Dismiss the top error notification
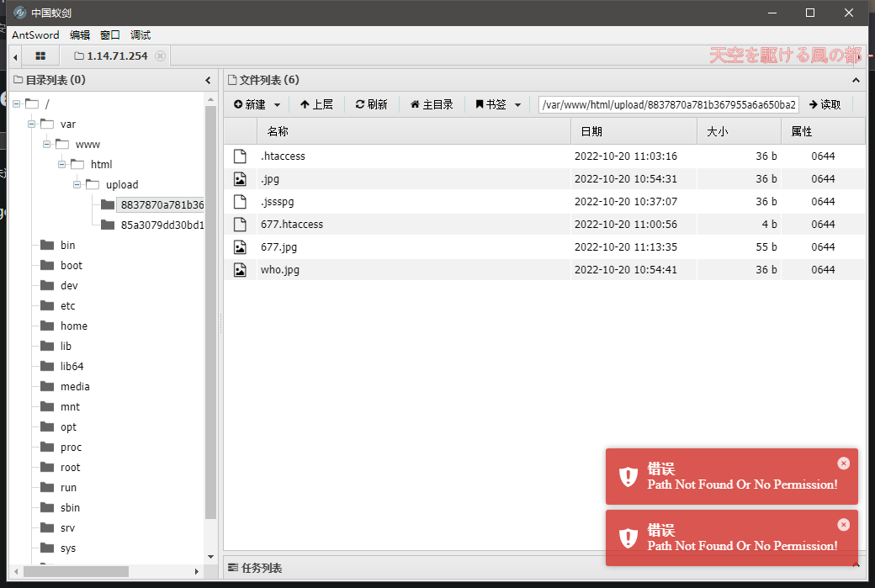The image size is (875, 588). pos(843,464)
